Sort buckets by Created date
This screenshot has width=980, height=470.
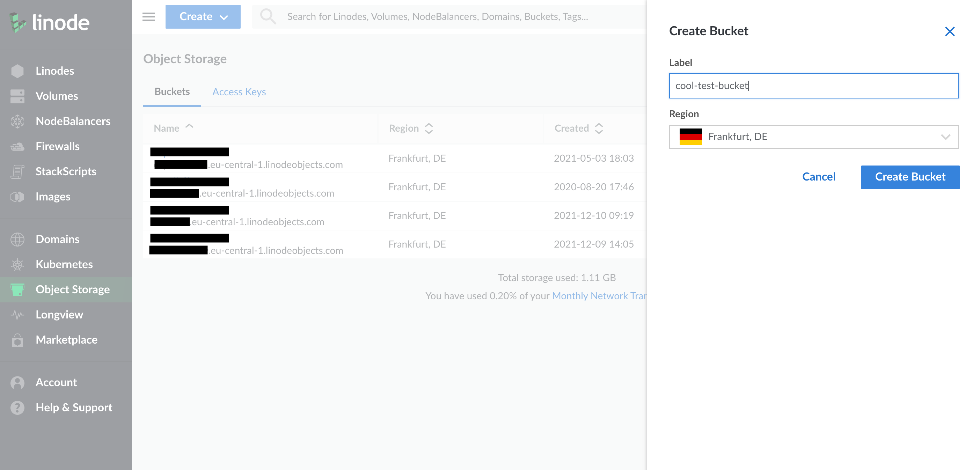pos(578,128)
